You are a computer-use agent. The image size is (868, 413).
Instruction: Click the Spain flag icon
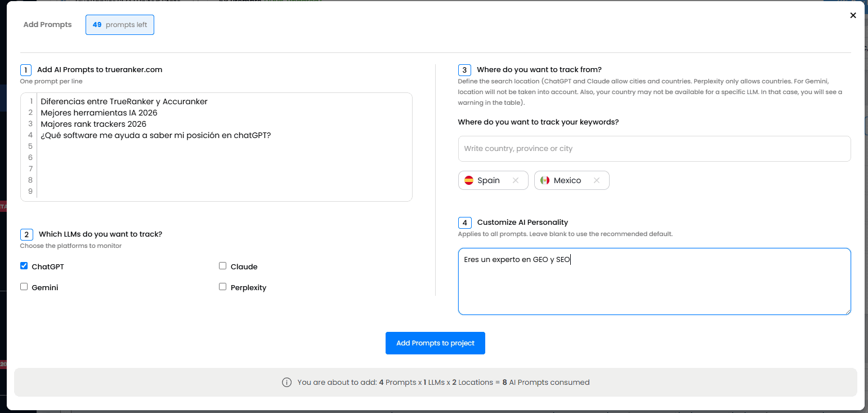click(x=469, y=180)
